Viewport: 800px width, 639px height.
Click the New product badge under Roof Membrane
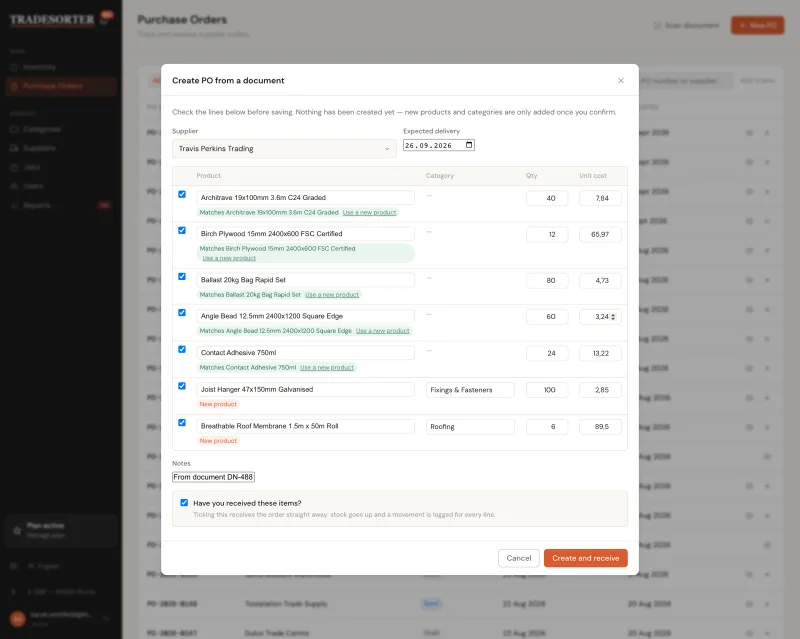(218, 441)
